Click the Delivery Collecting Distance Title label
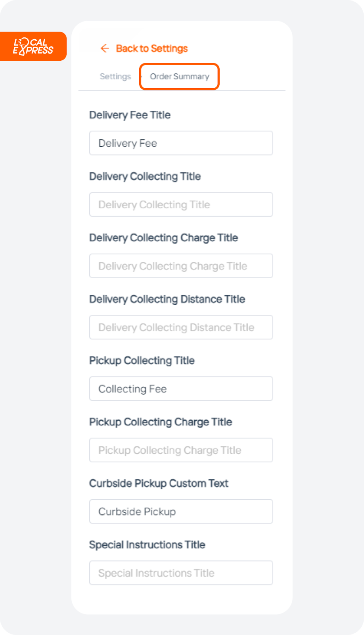This screenshot has height=635, width=364. pos(167,299)
